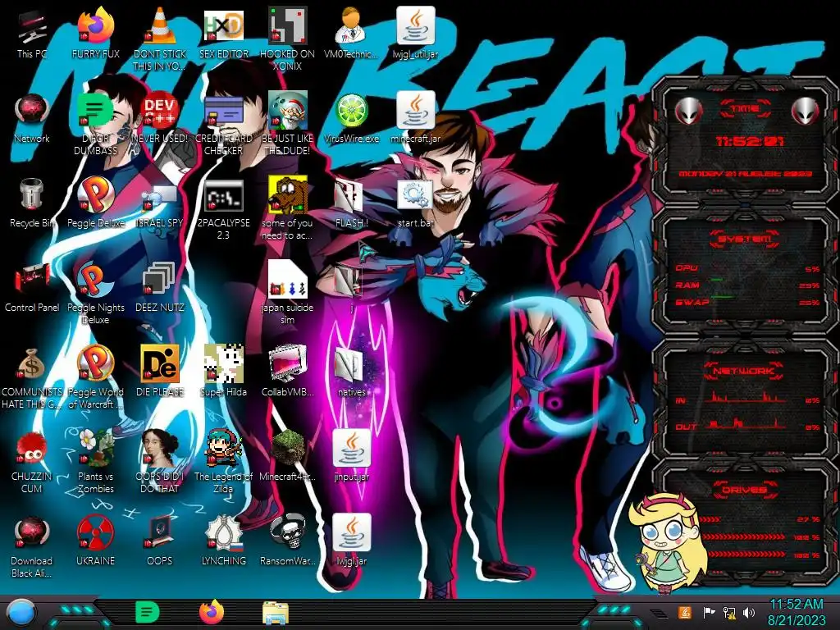Open the DIE PLEASE shortcut
The width and height of the screenshot is (840, 630).
coord(160,364)
